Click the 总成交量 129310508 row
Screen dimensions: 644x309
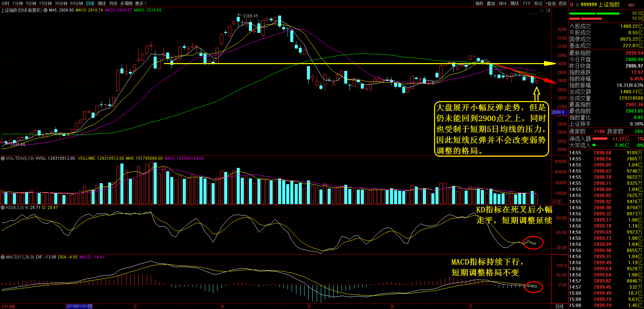[x=606, y=98]
